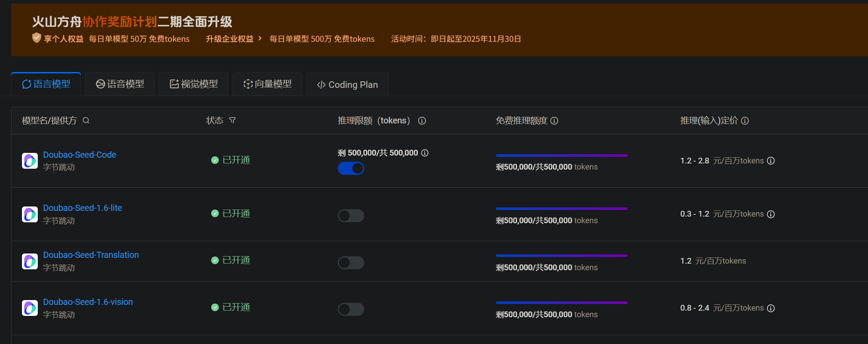Click the Doubao-Seed-1.6-lite free quota progress bar
Image resolution: width=868 pixels, height=344 pixels.
click(x=562, y=209)
